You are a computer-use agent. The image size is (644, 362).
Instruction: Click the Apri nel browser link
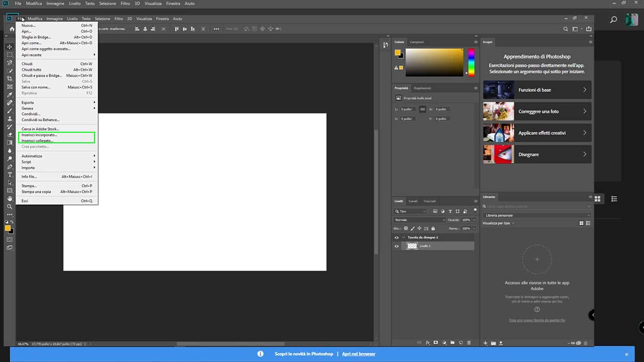[359, 354]
